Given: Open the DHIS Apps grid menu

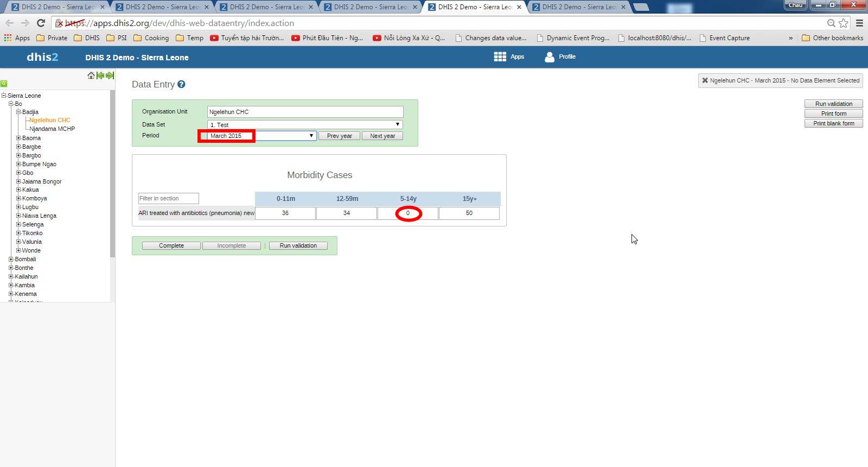Looking at the screenshot, I should [509, 57].
